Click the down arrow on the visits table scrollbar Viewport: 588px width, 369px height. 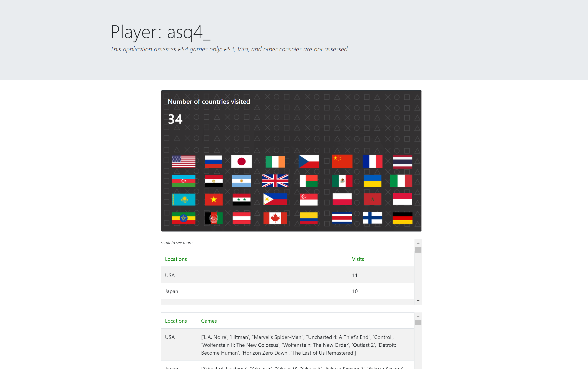tap(418, 300)
